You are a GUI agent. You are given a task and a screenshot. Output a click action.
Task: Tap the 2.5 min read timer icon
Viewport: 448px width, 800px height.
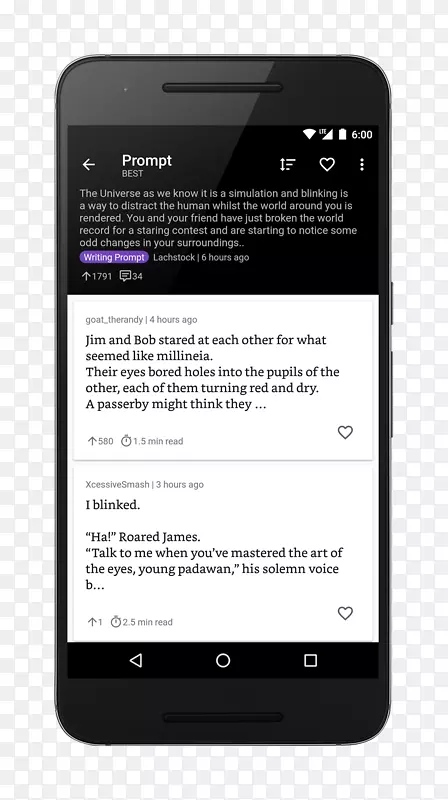(x=116, y=622)
